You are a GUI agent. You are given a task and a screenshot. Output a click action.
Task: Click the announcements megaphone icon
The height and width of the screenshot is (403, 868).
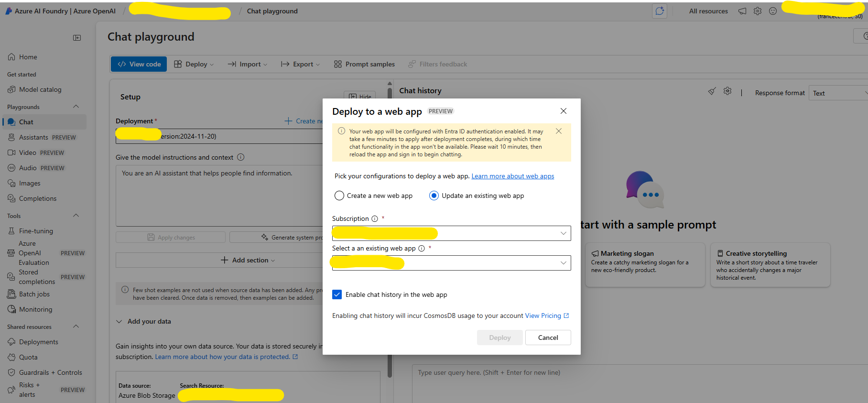coord(742,11)
